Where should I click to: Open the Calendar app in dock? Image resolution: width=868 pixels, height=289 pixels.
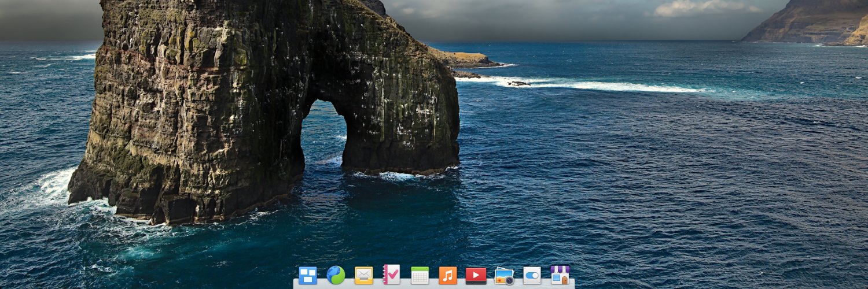[x=420, y=275]
